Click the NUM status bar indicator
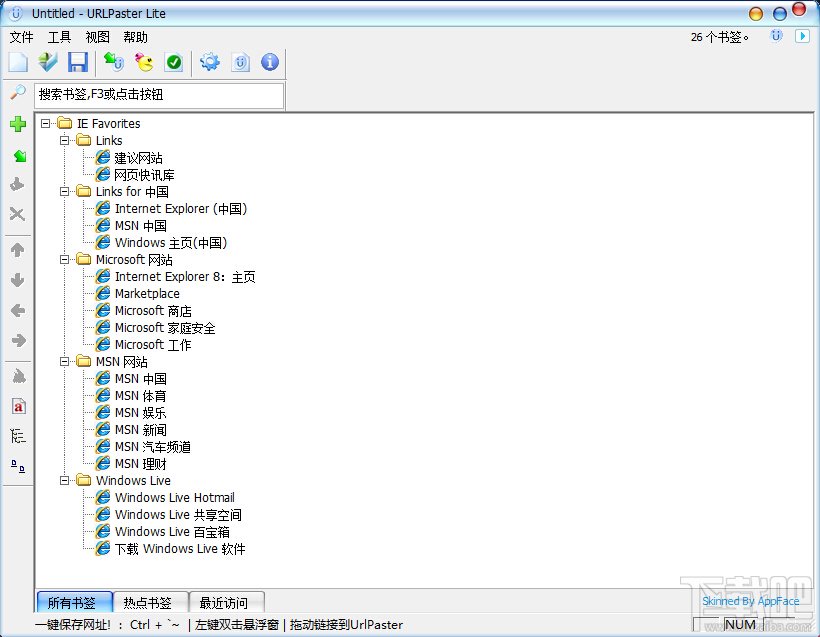The height and width of the screenshot is (637, 820). pyautogui.click(x=740, y=624)
